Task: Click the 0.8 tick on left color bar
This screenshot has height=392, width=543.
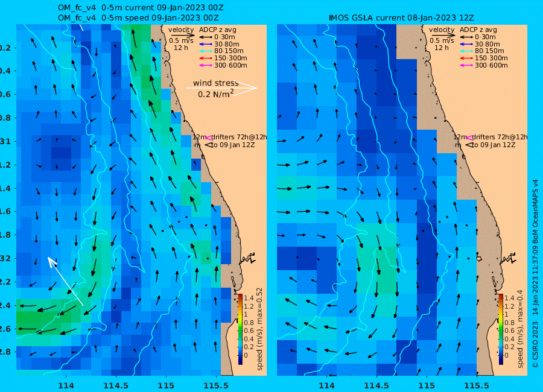Action: click(249, 323)
